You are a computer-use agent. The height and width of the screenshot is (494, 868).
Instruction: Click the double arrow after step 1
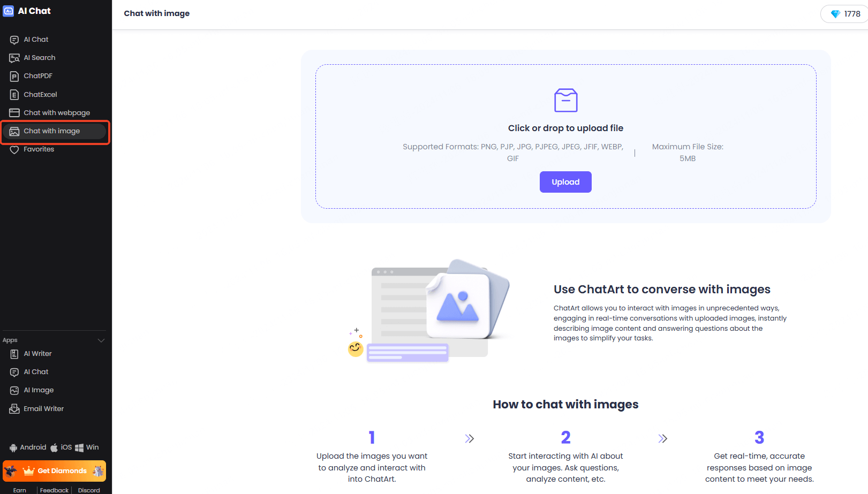469,439
